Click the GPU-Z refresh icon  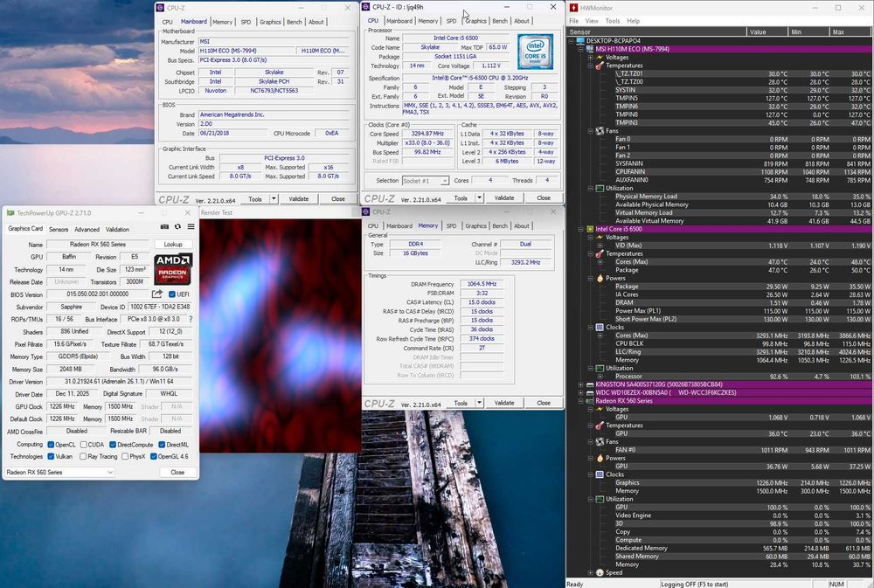click(x=177, y=227)
